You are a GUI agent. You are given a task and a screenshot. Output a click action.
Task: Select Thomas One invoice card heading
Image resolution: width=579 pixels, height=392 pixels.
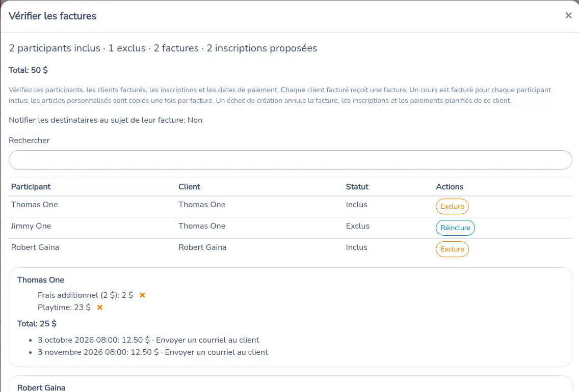point(41,279)
